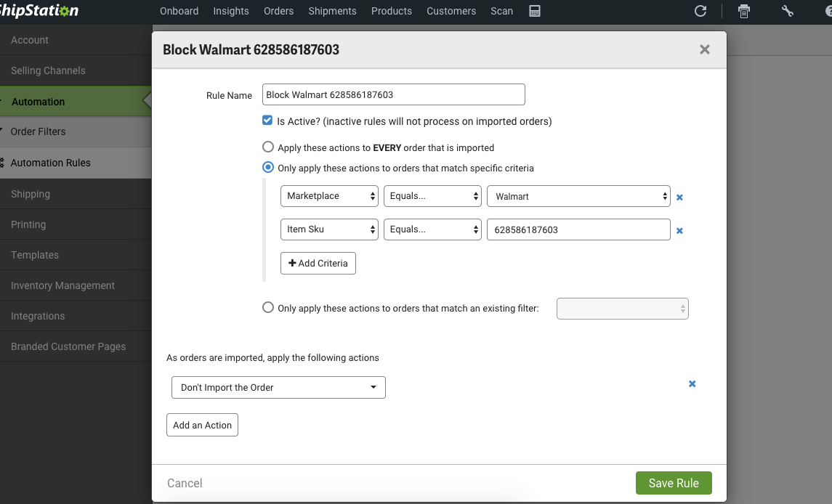Open the printer icon in the header

pyautogui.click(x=744, y=11)
